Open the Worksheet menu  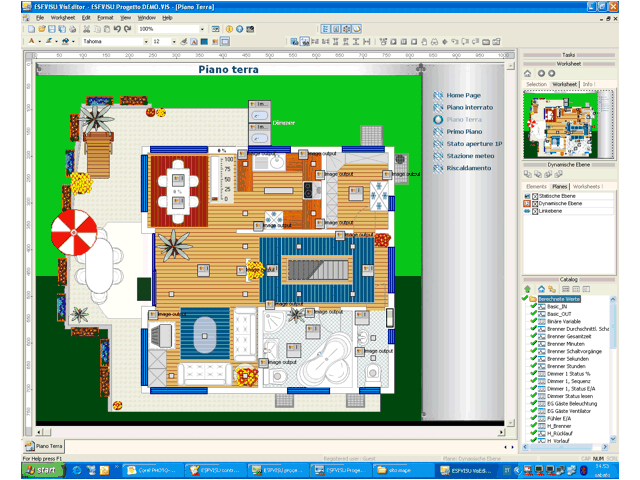click(63, 18)
